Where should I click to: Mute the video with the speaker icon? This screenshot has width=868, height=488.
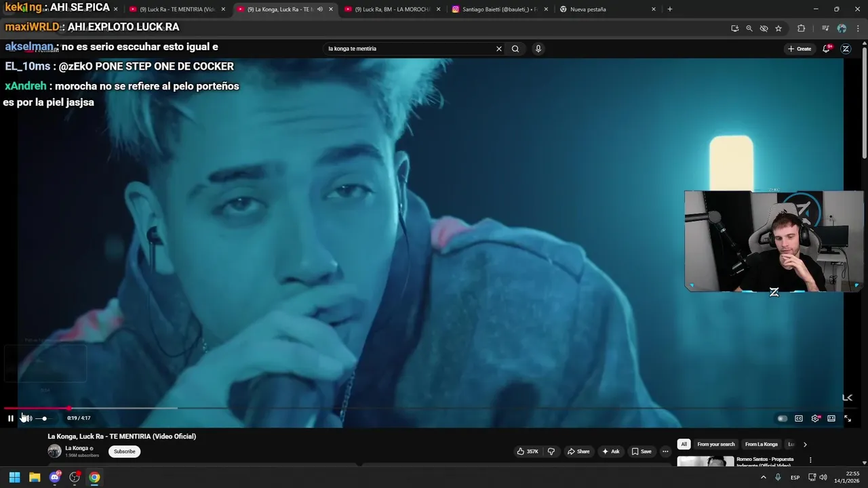click(x=27, y=418)
